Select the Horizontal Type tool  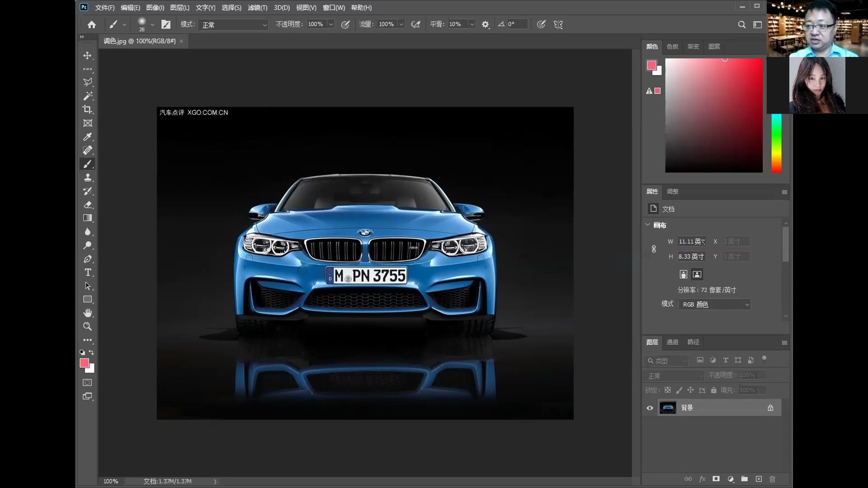click(x=87, y=272)
